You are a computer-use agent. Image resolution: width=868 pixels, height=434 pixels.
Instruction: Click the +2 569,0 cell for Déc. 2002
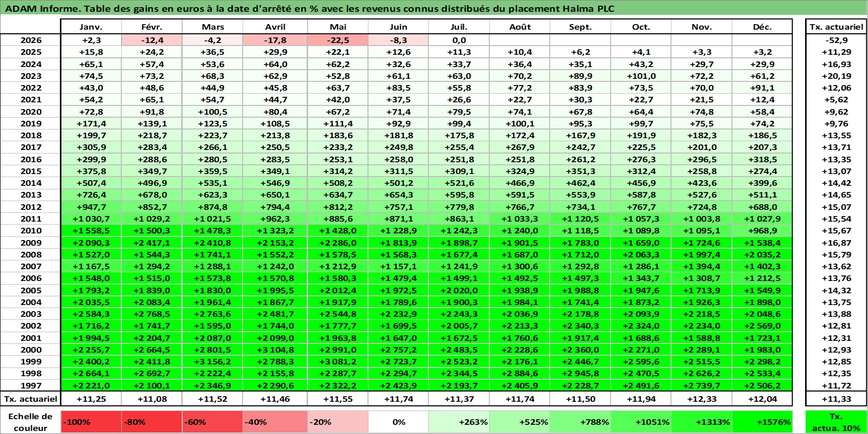762,326
